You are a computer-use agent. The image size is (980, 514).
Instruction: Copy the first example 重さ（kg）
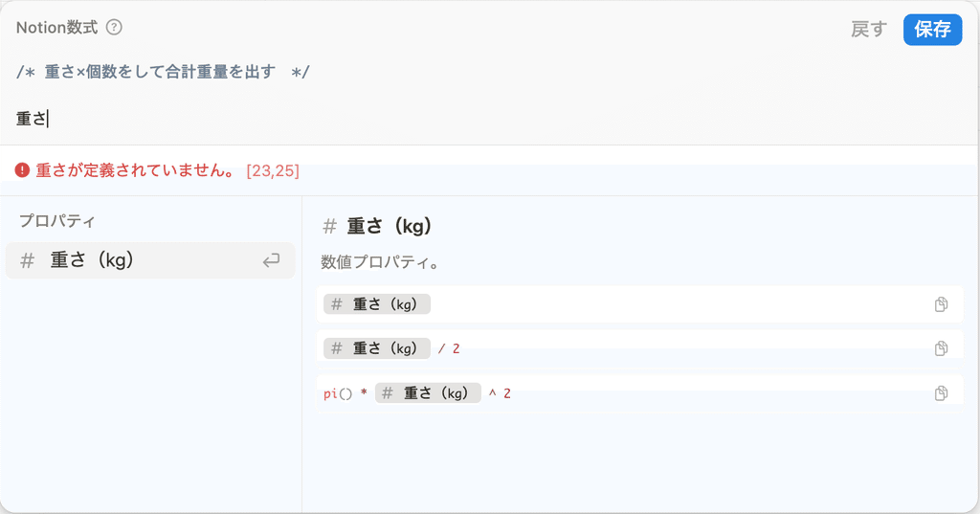pyautogui.click(x=941, y=304)
